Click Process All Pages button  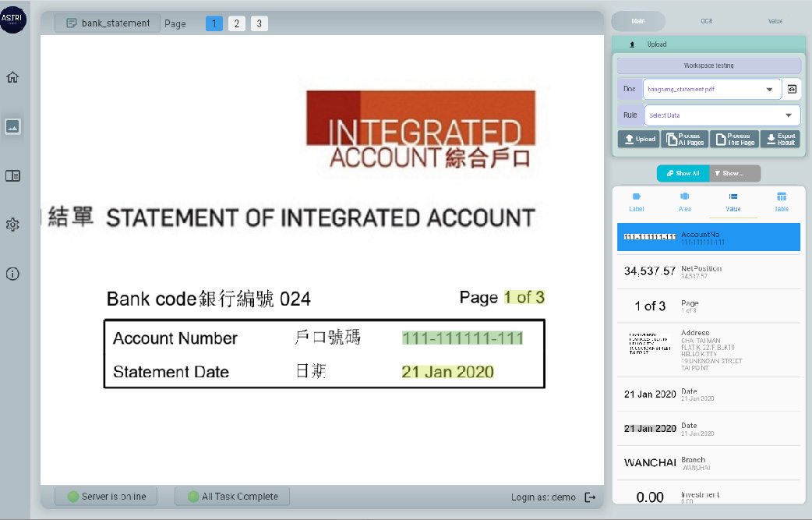click(686, 139)
